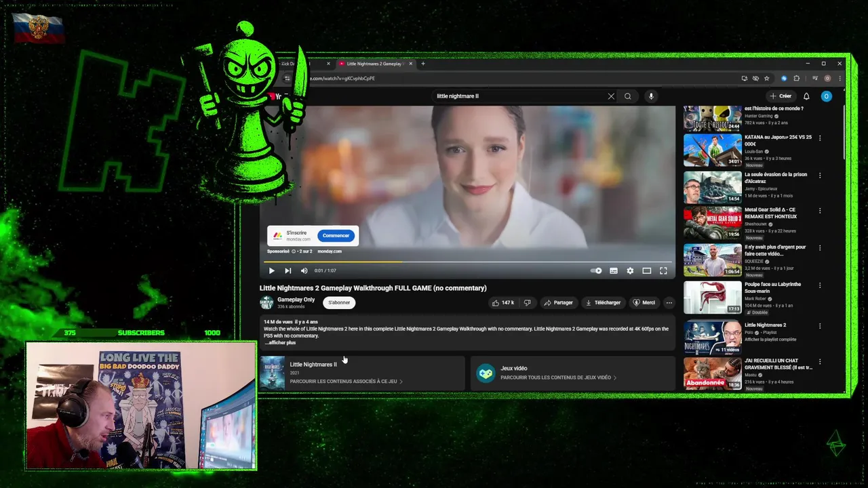The width and height of the screenshot is (868, 488).
Task: Open options for KATANA au Japon video
Action: point(820,138)
